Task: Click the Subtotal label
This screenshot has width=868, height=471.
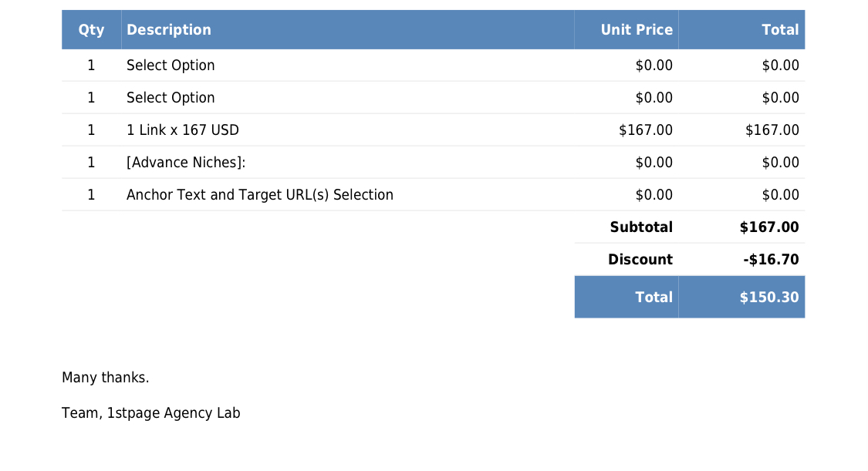Action: tap(641, 227)
